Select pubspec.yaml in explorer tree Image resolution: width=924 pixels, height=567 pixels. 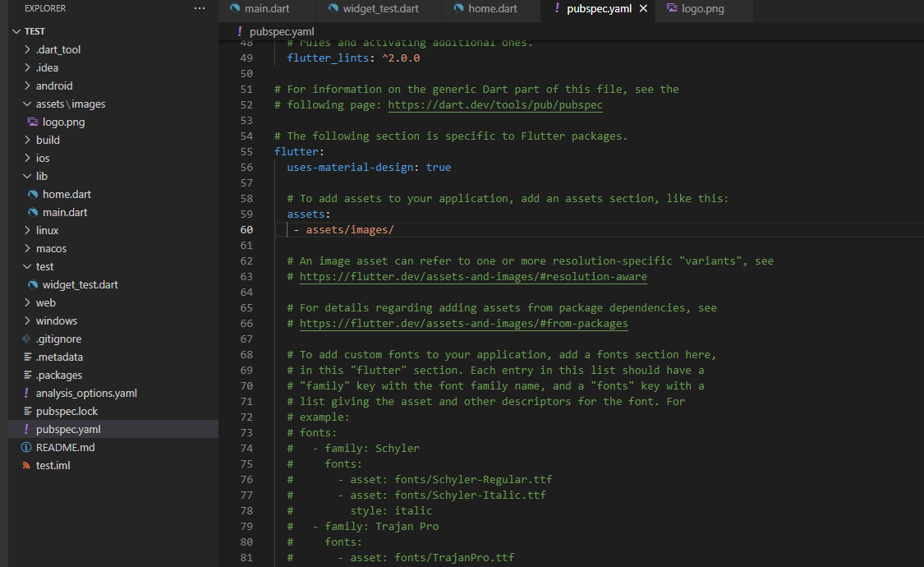tap(68, 429)
